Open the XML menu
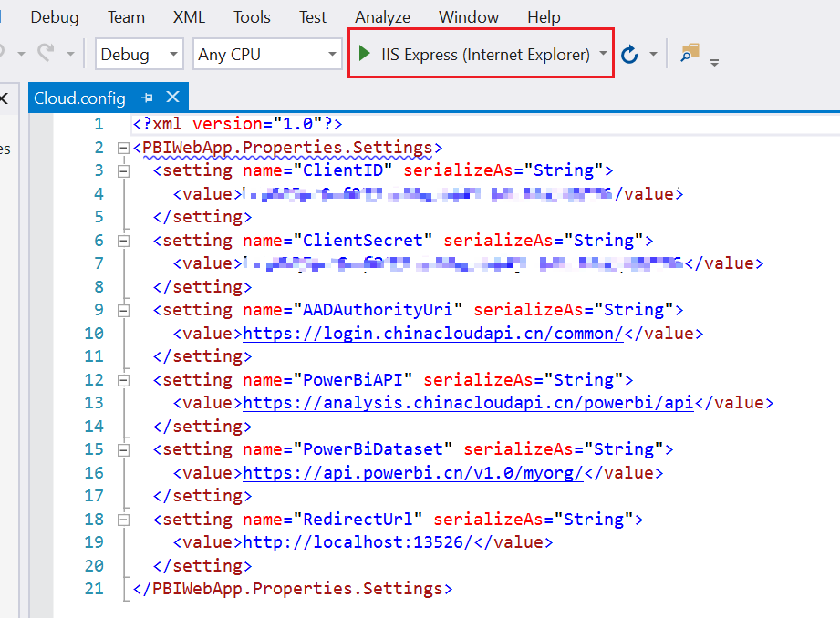This screenshot has height=618, width=840. pyautogui.click(x=189, y=17)
